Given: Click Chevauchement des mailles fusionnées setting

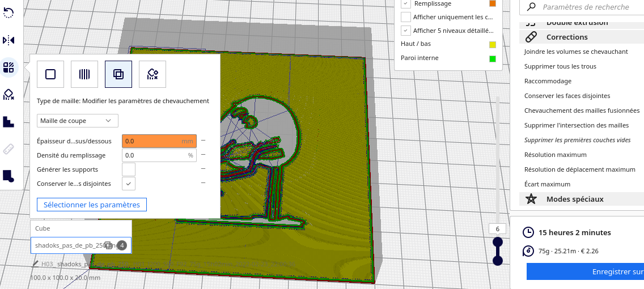Looking at the screenshot, I should click(x=582, y=110).
